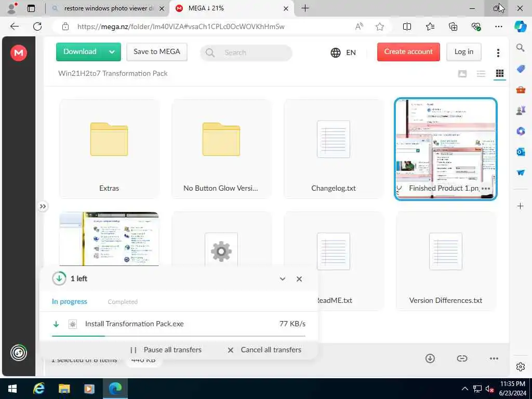Click the get link icon in selection bar
The image size is (532, 399).
462,358
